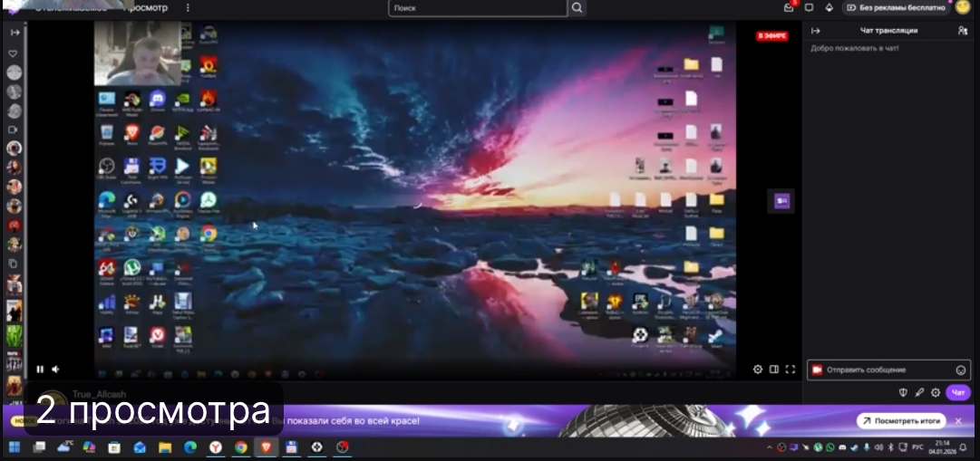Click the camera icon in left sidebar
The height and width of the screenshot is (461, 980).
tap(13, 130)
